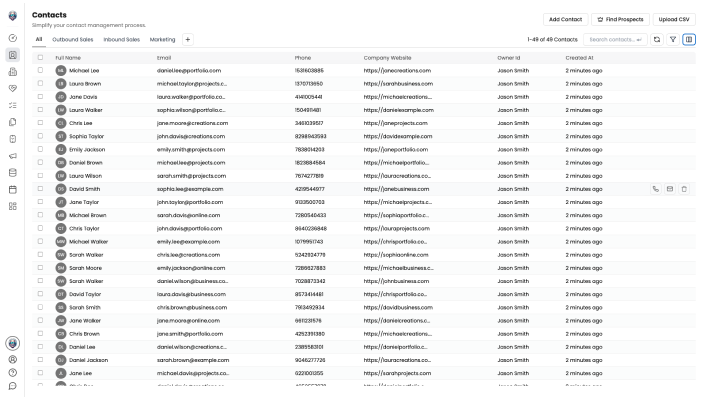The width and height of the screenshot is (704, 400).
Task: Click the email icon in David Smith's row
Action: [x=670, y=188]
